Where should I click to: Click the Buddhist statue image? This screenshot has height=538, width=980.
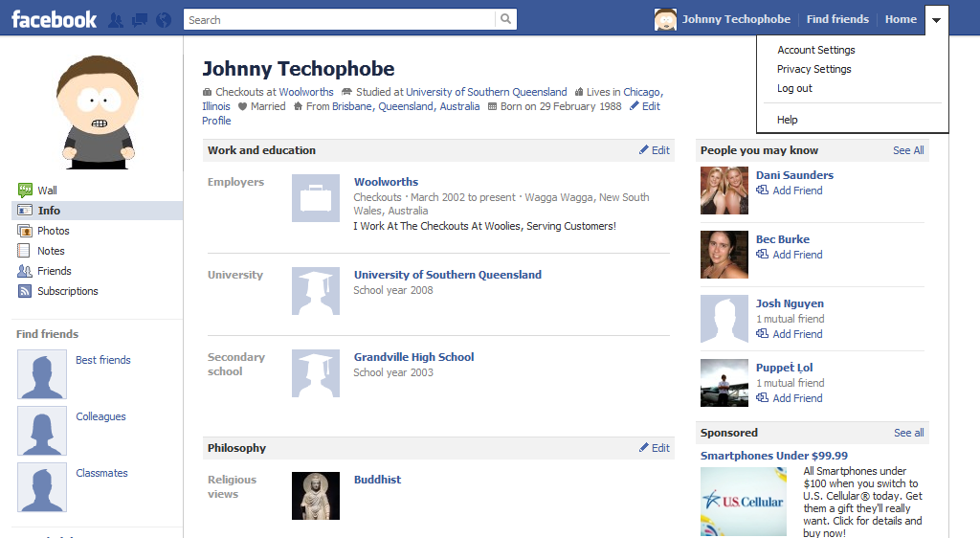[316, 496]
